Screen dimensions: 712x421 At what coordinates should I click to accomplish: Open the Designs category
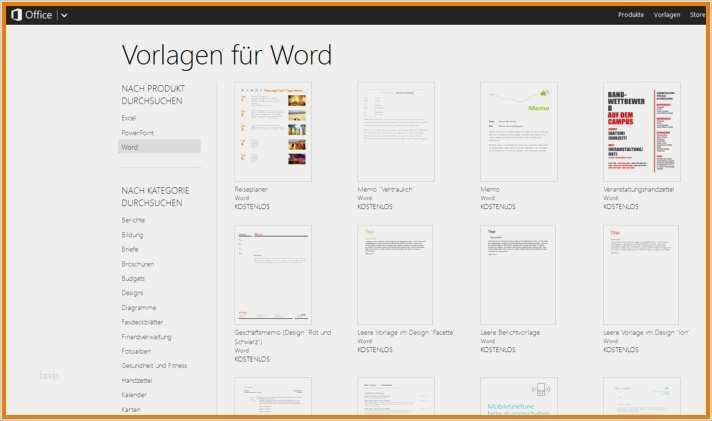[132, 293]
